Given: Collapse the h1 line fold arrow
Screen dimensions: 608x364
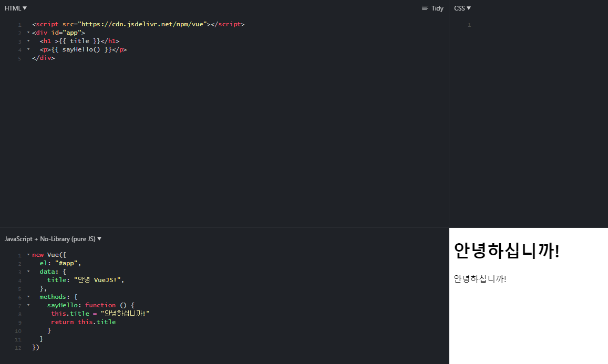Looking at the screenshot, I should 28,40.
